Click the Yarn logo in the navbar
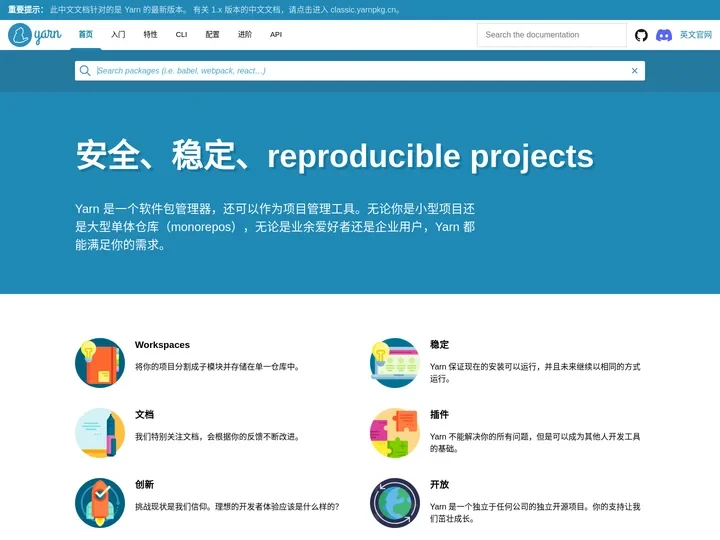Viewport: 720px width, 540px height. [x=35, y=35]
